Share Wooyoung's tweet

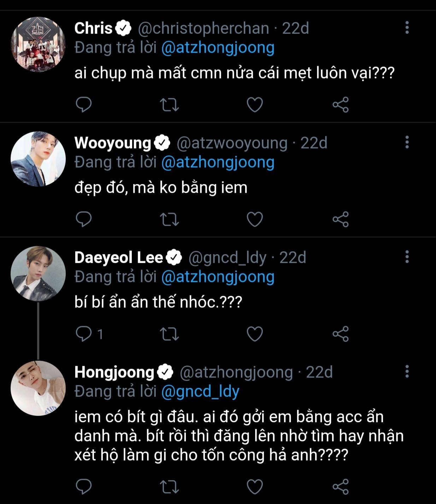coord(341,219)
